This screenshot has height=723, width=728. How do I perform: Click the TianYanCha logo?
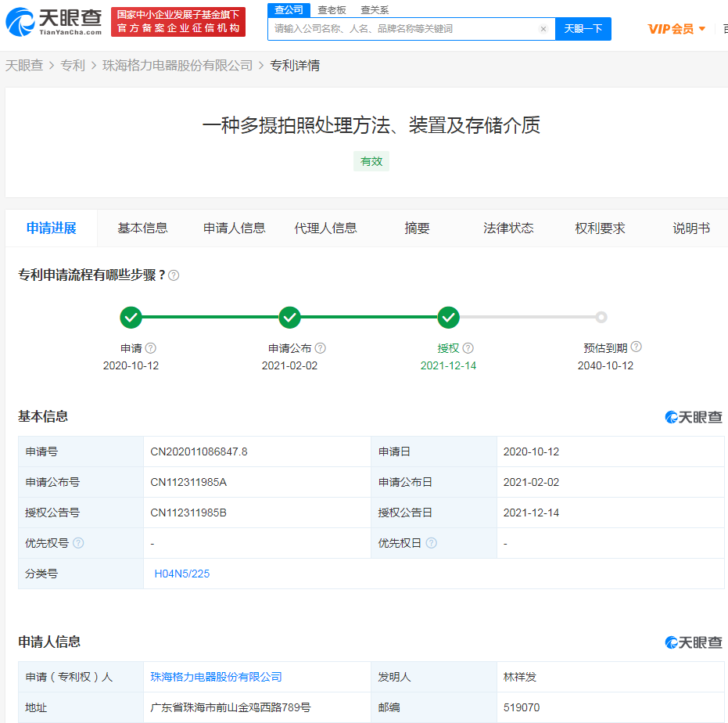click(53, 22)
